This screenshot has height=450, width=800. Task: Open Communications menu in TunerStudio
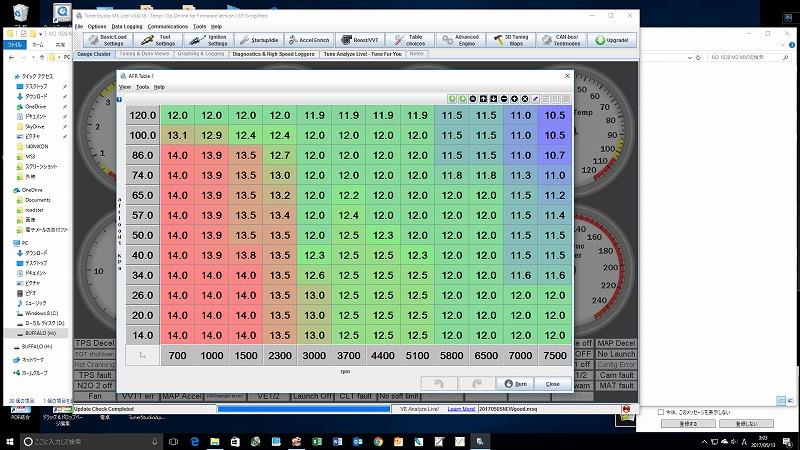(x=168, y=27)
